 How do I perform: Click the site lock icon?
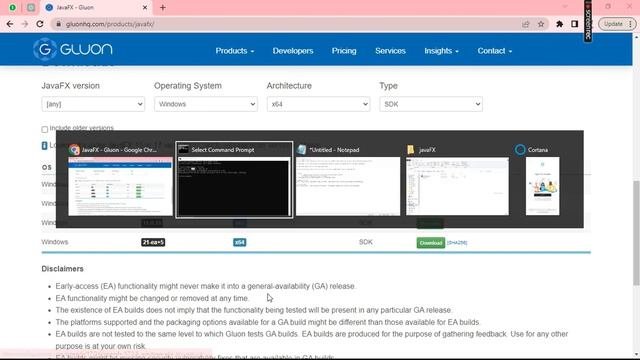[x=58, y=24]
